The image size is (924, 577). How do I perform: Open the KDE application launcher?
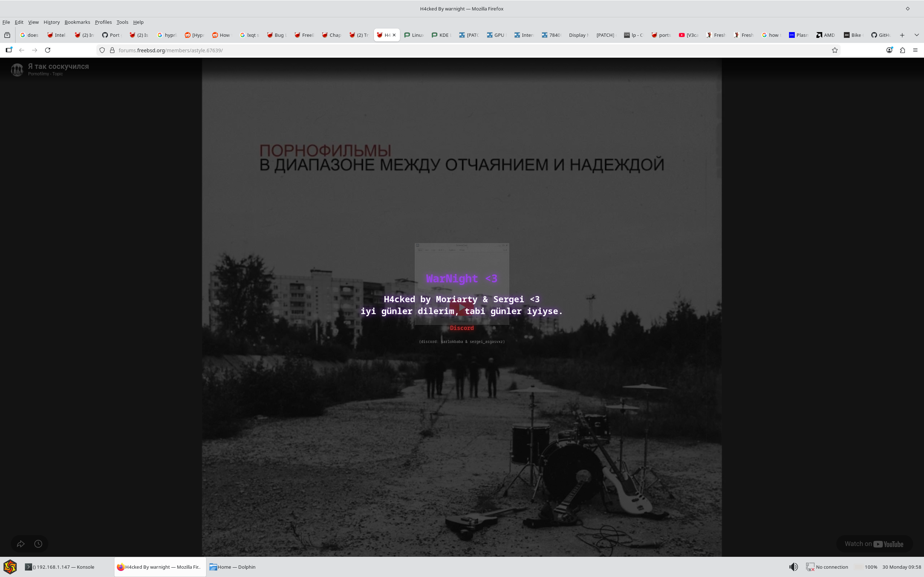10,567
